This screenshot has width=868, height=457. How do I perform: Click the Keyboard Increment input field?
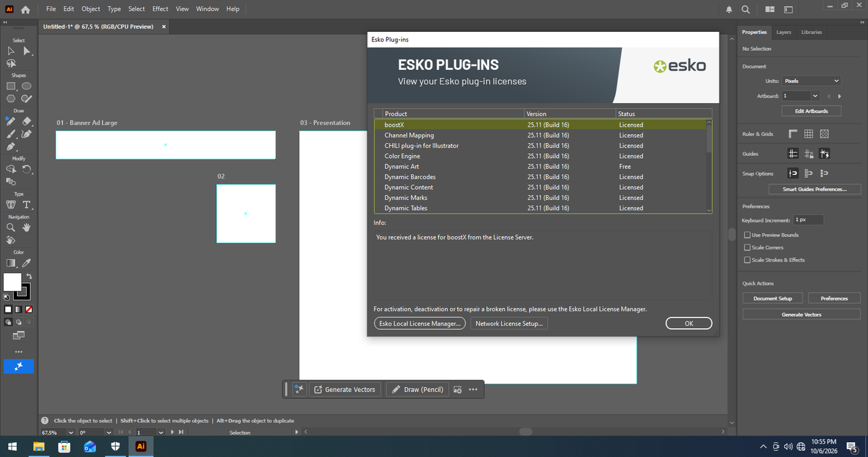click(x=808, y=220)
